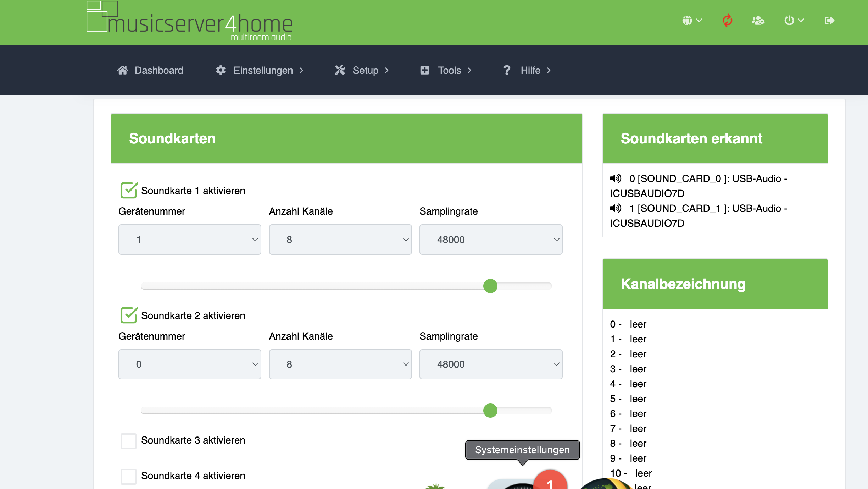Open the Tools menu
Viewport: 868px width, 489px height.
(449, 70)
